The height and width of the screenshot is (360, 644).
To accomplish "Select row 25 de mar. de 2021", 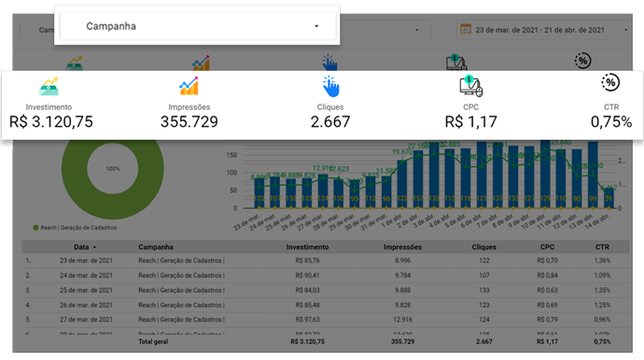I will [x=326, y=290].
